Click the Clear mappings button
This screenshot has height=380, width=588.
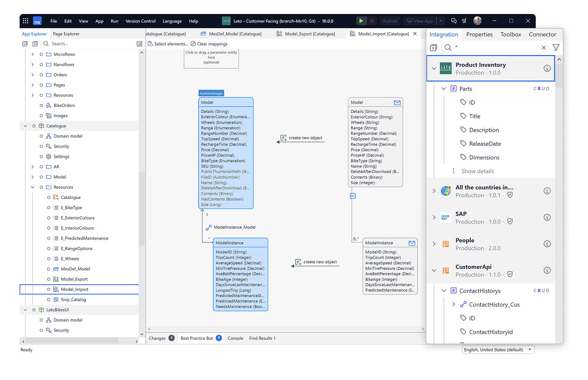click(x=209, y=44)
